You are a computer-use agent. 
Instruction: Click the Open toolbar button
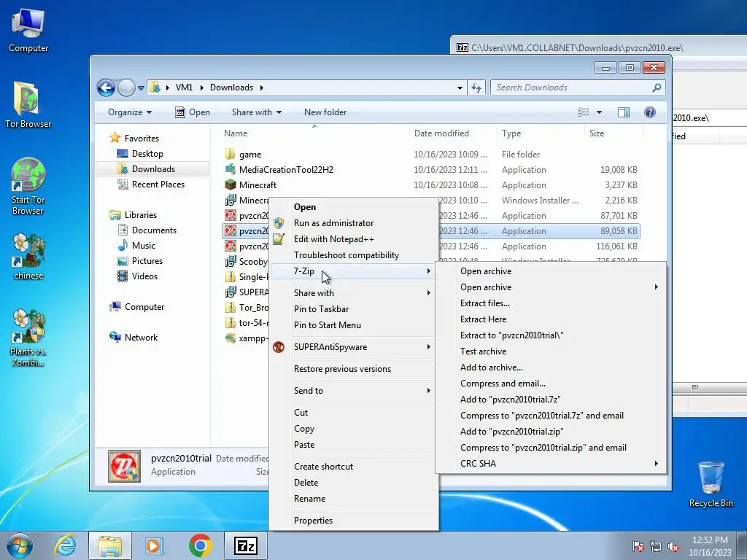[193, 112]
